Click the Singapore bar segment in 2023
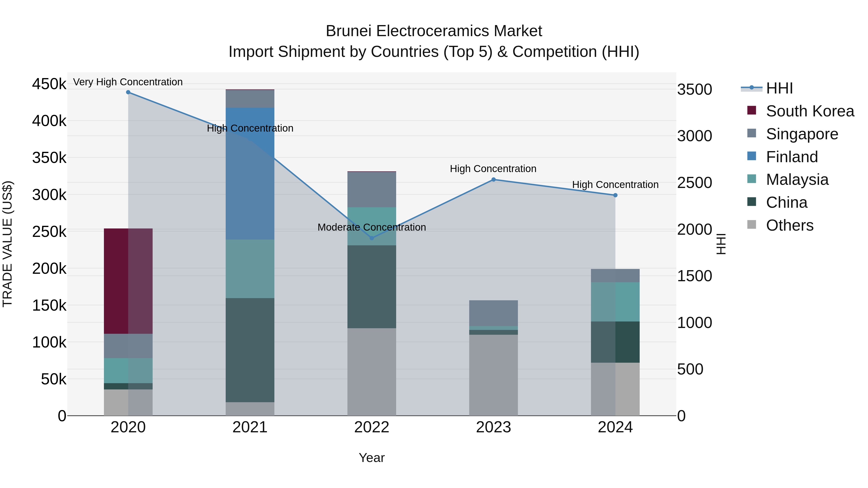Image resolution: width=868 pixels, height=488 pixels. click(493, 313)
